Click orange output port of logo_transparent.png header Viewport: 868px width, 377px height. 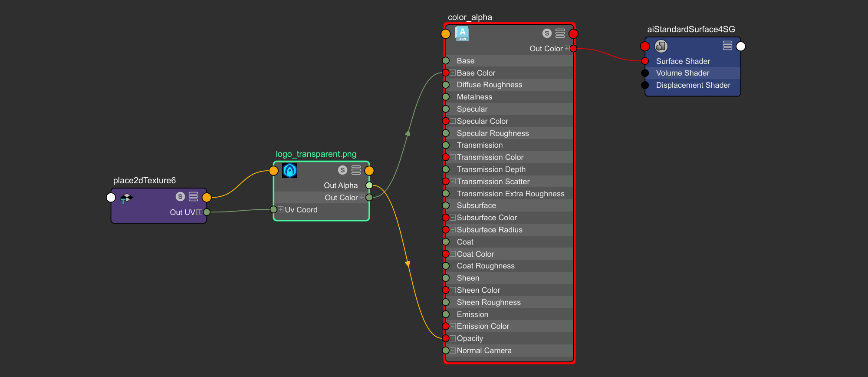(x=369, y=171)
